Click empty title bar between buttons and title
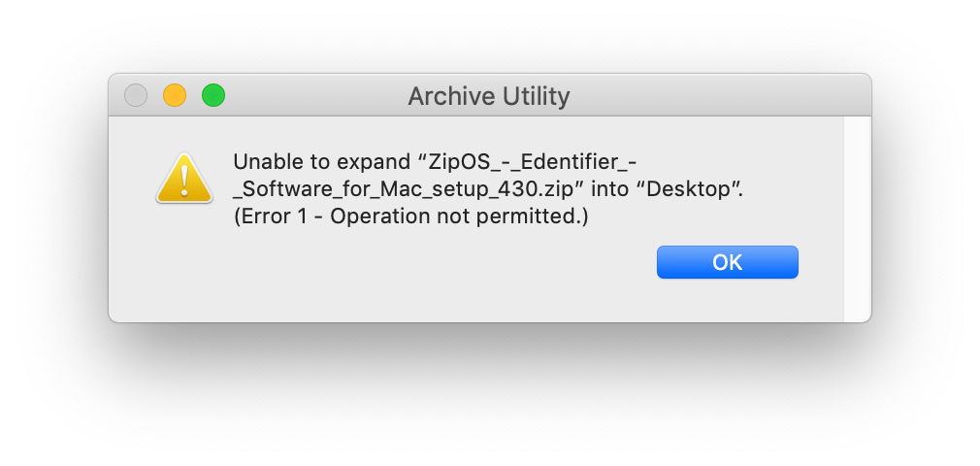Viewport: 980px width, 466px height. click(x=315, y=95)
